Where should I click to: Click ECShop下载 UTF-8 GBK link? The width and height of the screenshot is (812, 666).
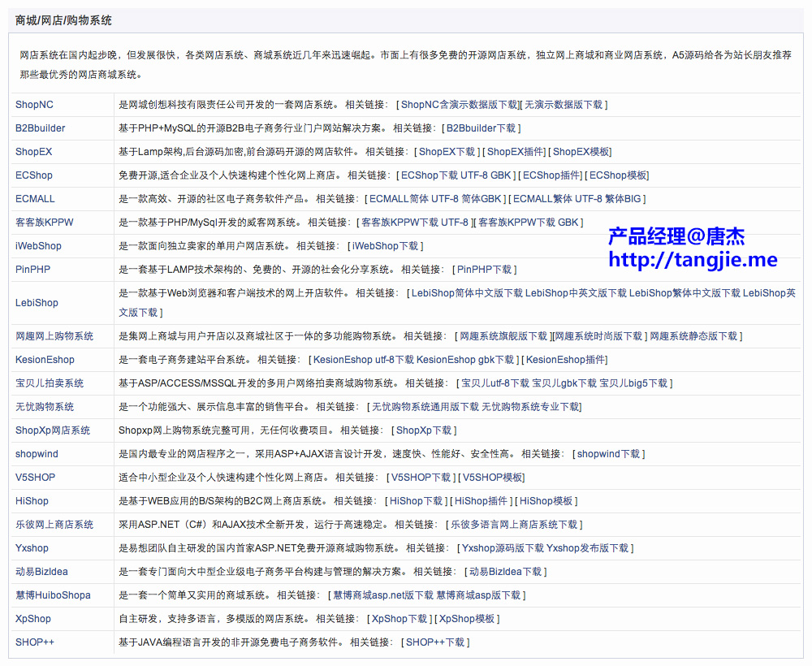456,175
